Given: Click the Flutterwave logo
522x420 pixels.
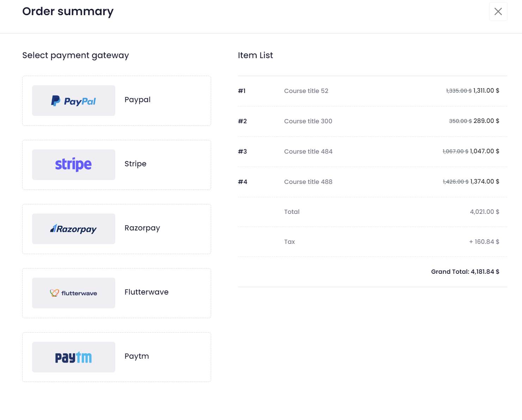Looking at the screenshot, I should [x=73, y=293].
